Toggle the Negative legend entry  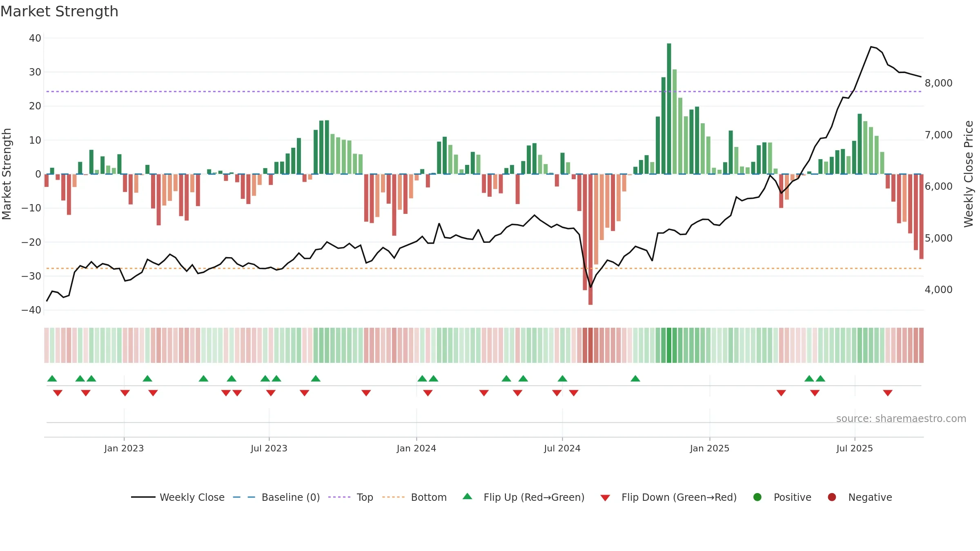click(x=860, y=497)
